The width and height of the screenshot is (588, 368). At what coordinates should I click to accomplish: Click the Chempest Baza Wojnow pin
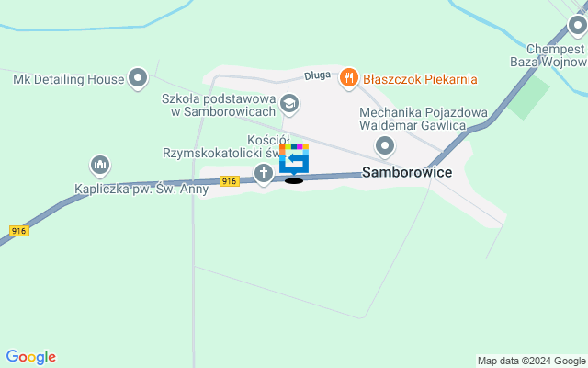(578, 27)
